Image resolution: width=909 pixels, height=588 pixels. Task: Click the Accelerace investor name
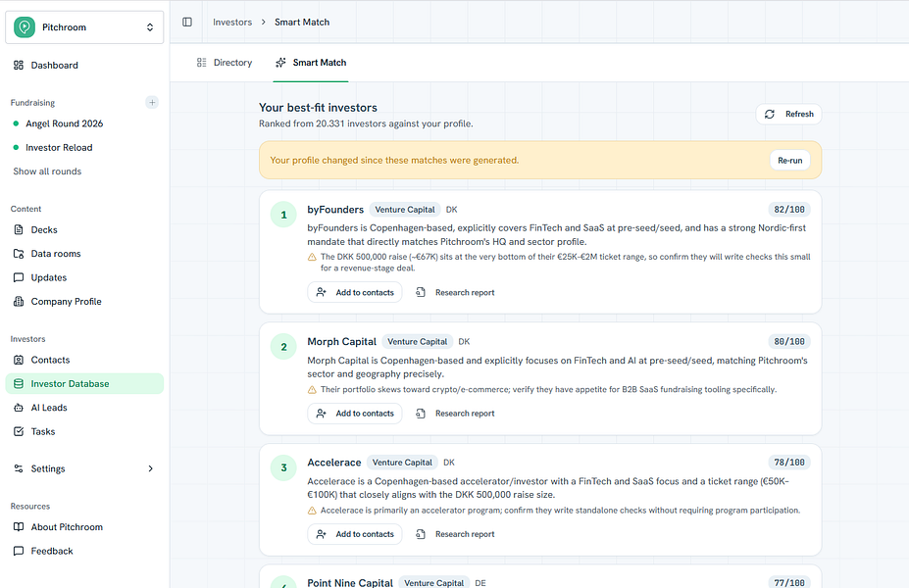click(x=334, y=463)
